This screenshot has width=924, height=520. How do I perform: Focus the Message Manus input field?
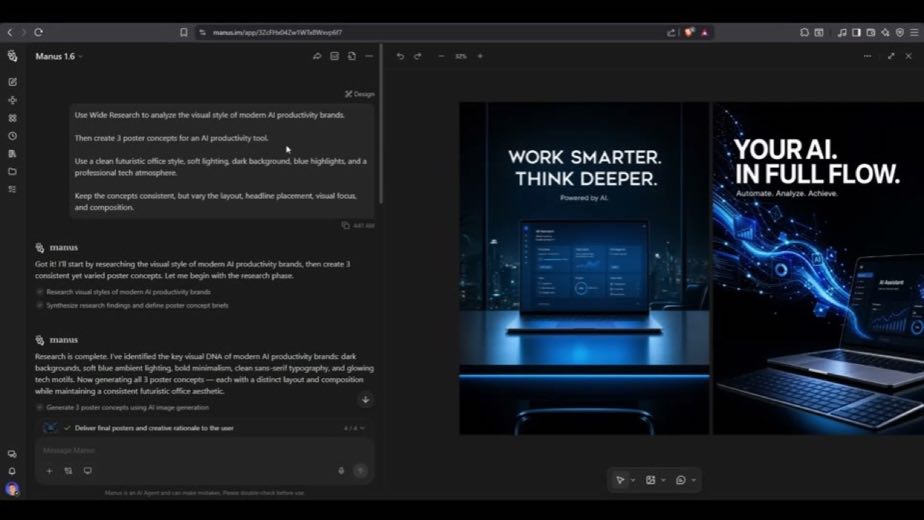(x=204, y=450)
